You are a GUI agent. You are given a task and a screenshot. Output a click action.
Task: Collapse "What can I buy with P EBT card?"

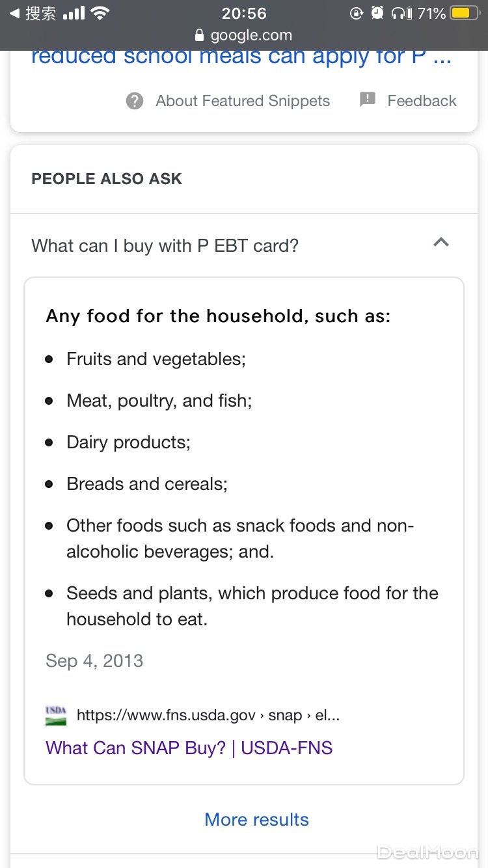tap(165, 246)
